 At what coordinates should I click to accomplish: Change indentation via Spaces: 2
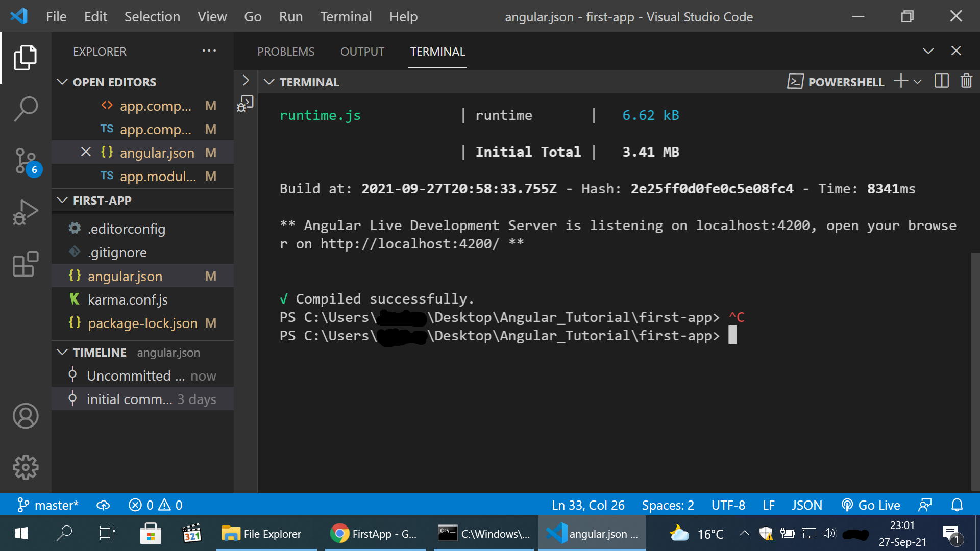point(668,505)
